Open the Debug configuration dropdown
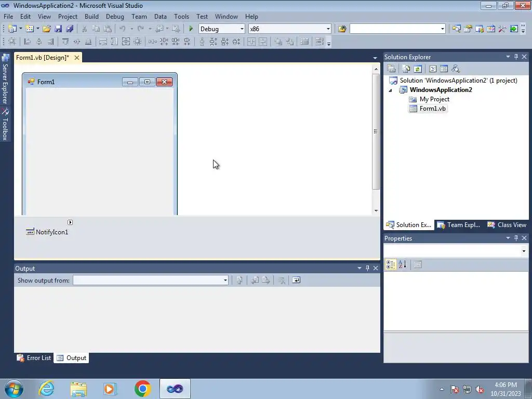 pyautogui.click(x=242, y=29)
